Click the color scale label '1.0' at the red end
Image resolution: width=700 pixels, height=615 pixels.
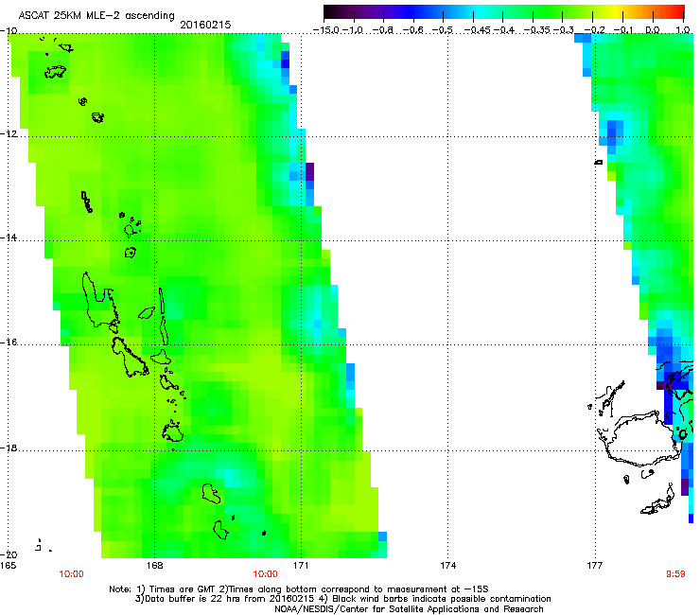pyautogui.click(x=683, y=30)
